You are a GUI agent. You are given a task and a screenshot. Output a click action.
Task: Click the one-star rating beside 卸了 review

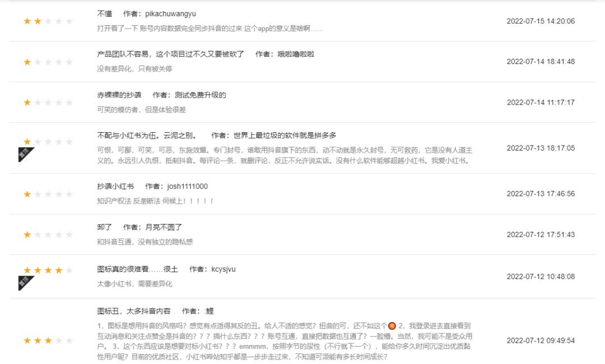[x=48, y=235]
